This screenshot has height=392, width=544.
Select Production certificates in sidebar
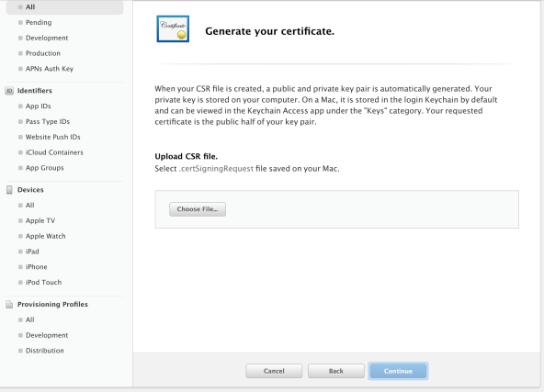43,53
